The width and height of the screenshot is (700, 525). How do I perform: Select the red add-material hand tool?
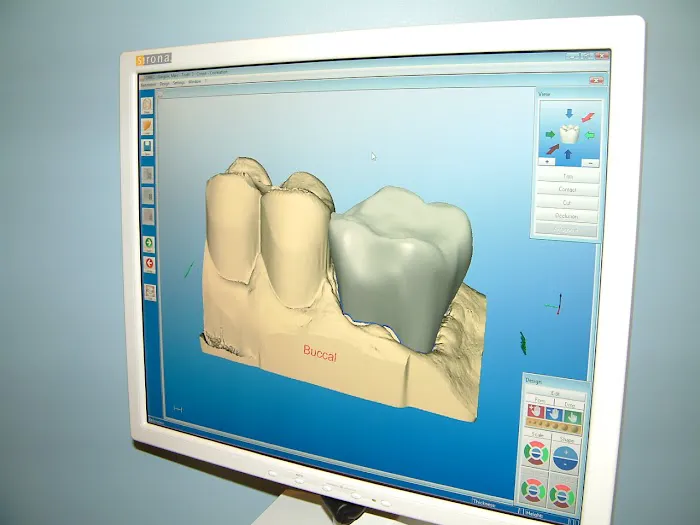536,411
